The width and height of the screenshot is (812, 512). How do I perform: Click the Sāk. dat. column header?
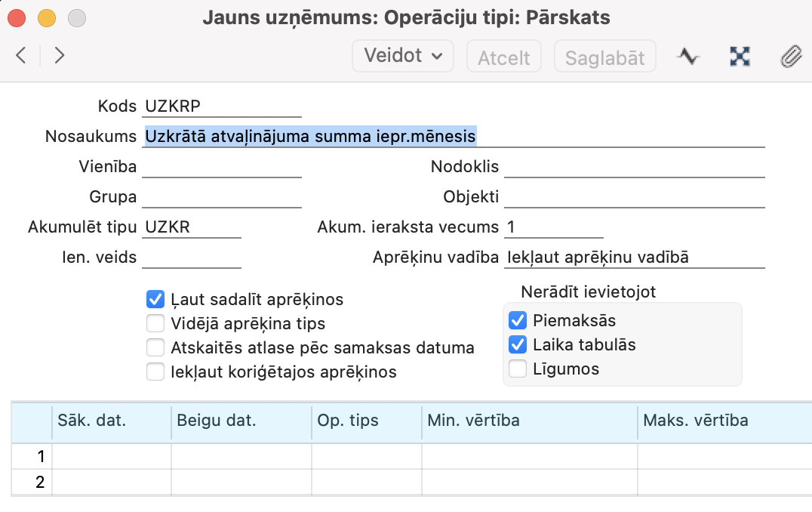[111, 421]
